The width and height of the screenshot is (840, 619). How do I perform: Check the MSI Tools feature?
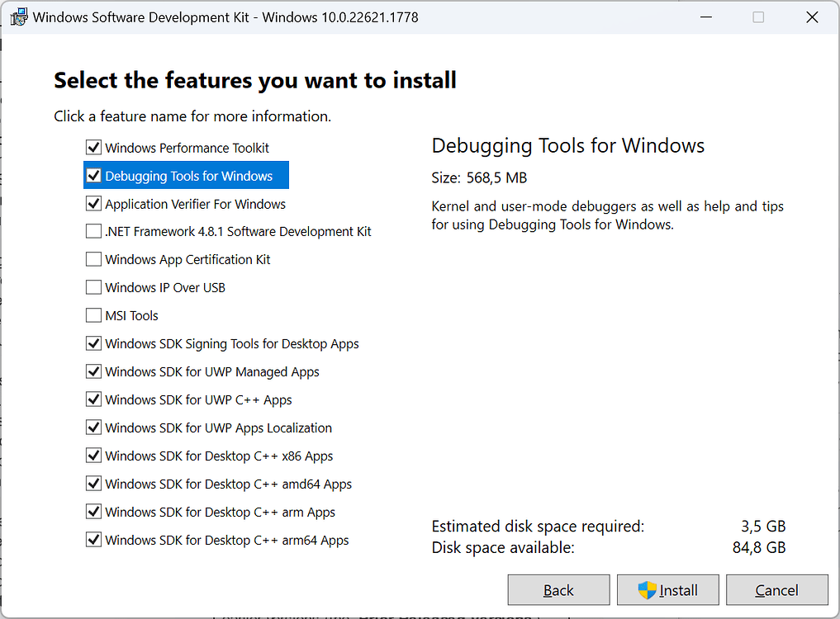[x=93, y=315]
